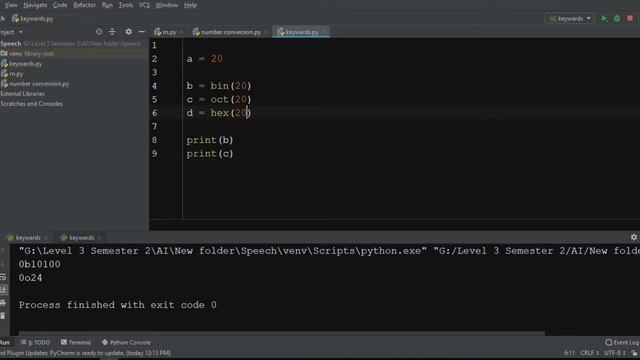The image size is (640, 360).
Task: Close the keywords.py editor tab
Action: click(324, 32)
